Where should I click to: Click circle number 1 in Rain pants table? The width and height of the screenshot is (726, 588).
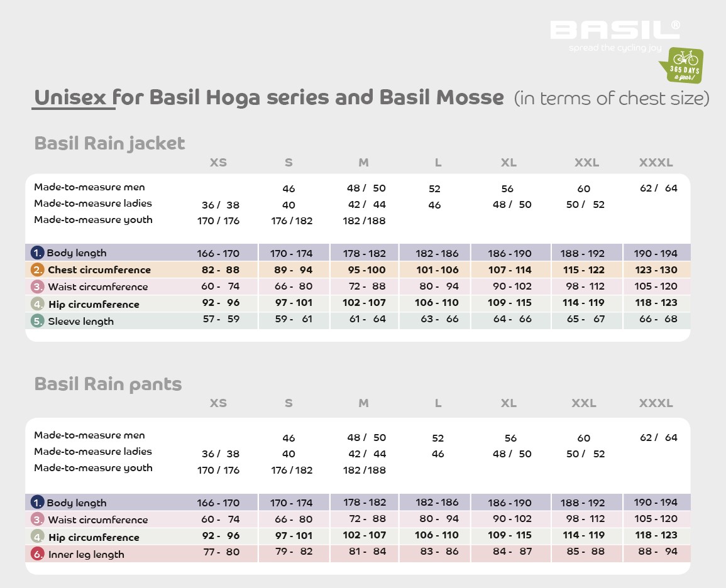pyautogui.click(x=38, y=503)
